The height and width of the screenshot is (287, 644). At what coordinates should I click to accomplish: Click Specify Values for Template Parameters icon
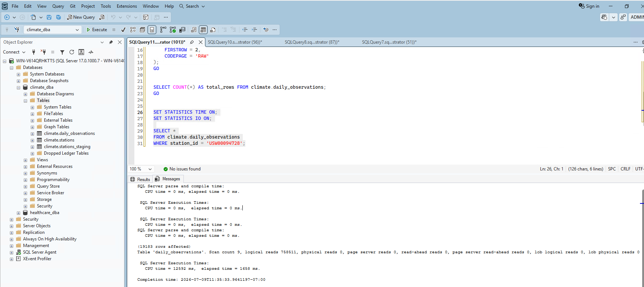[266, 30]
